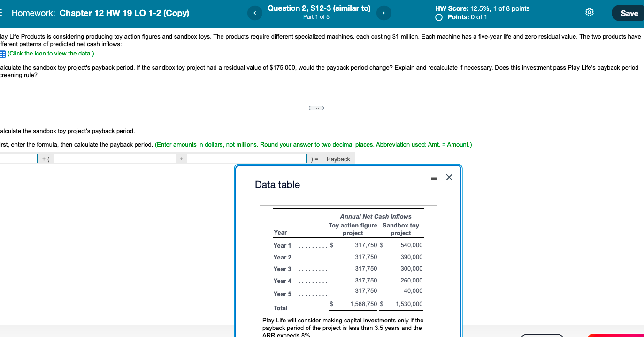Image resolution: width=644 pixels, height=337 pixels.
Task: Select the Question 2, S12-3 title
Action: click(x=319, y=8)
